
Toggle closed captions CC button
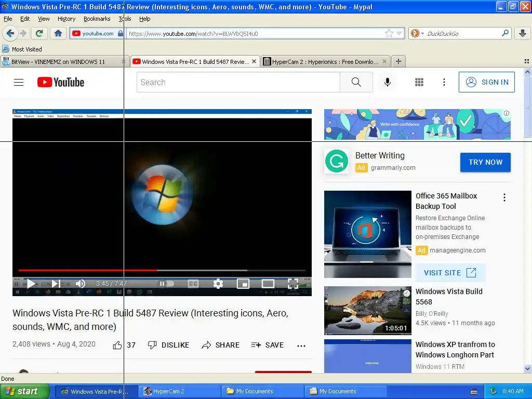(193, 284)
